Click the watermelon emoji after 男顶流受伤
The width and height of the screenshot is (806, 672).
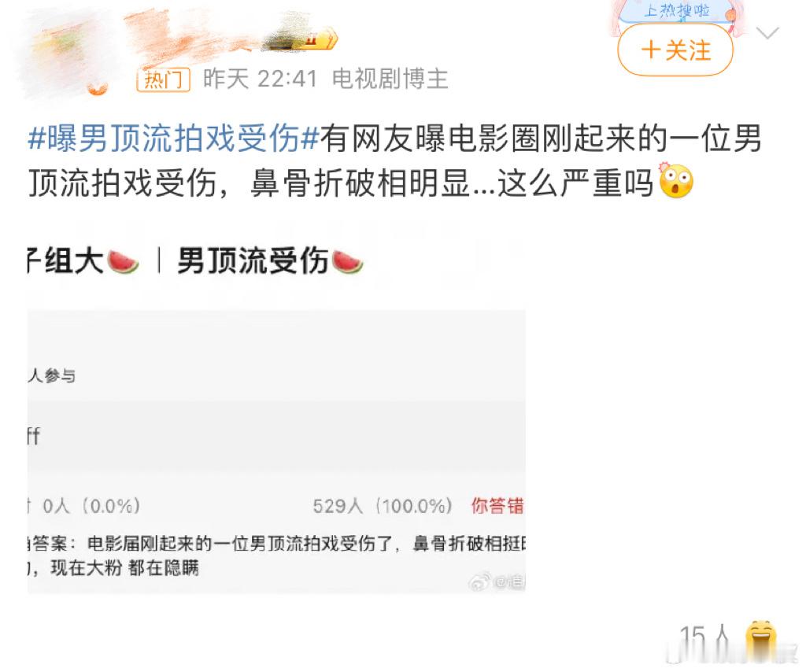[347, 261]
